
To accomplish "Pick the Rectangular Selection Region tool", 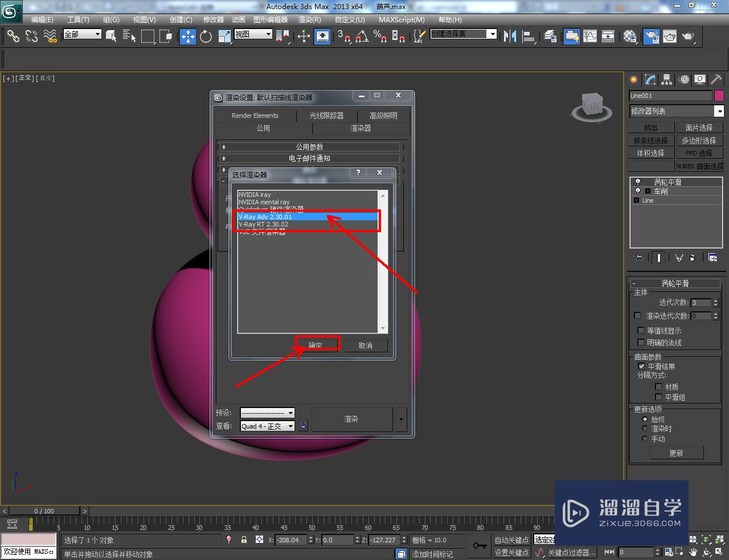I will 148,36.
